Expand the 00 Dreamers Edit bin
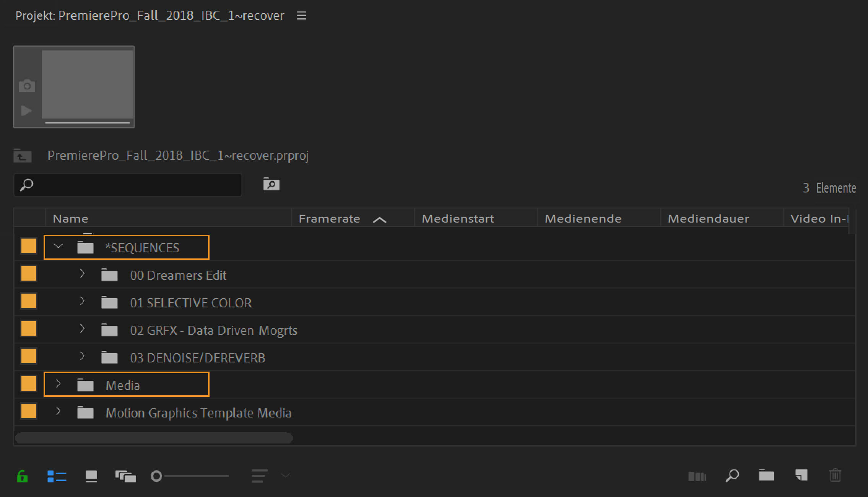868x497 pixels. click(x=82, y=274)
